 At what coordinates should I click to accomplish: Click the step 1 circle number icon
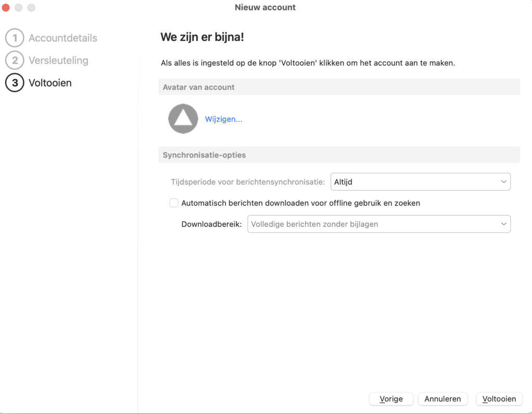(15, 38)
